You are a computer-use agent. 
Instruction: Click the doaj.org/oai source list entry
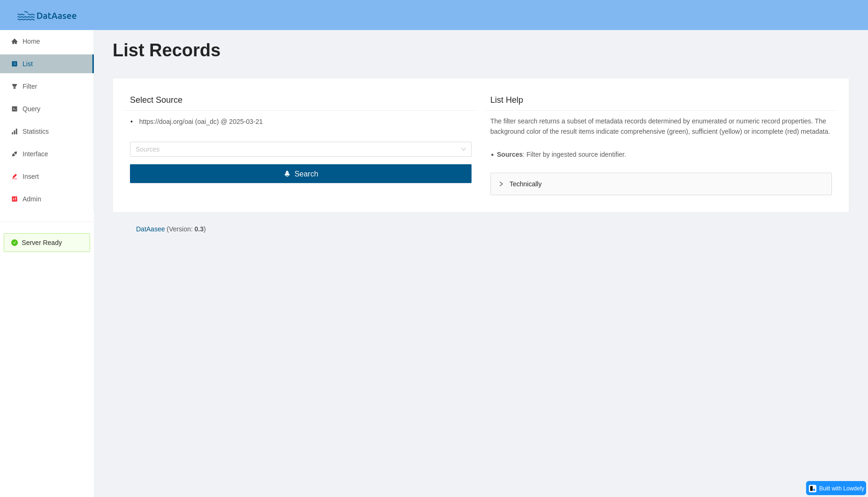coord(201,122)
